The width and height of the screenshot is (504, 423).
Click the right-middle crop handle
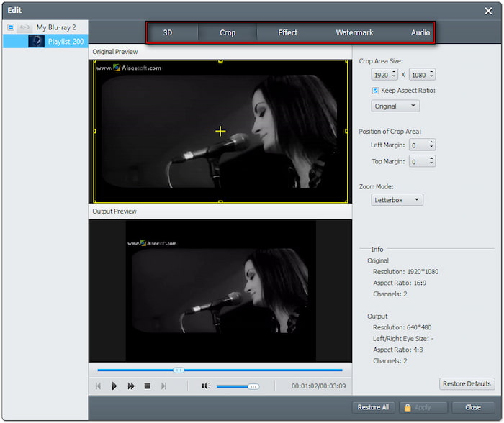pyautogui.click(x=346, y=131)
